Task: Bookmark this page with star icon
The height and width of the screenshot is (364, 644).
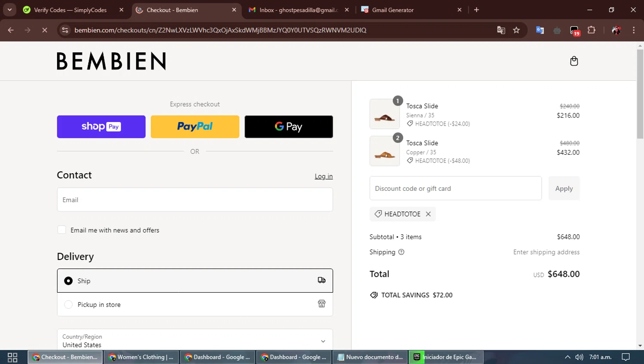Action: 516,30
